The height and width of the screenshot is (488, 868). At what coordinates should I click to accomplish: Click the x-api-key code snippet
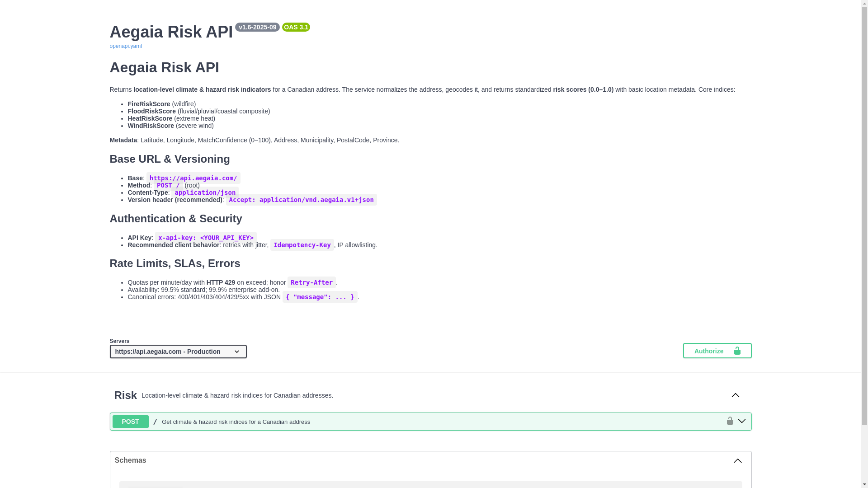206,238
